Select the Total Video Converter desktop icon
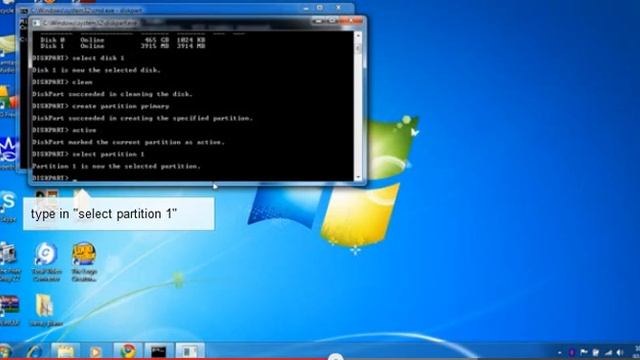 [x=46, y=262]
